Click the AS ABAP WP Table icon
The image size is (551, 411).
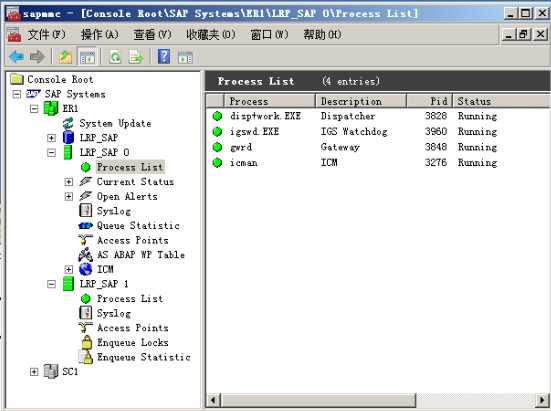click(85, 255)
